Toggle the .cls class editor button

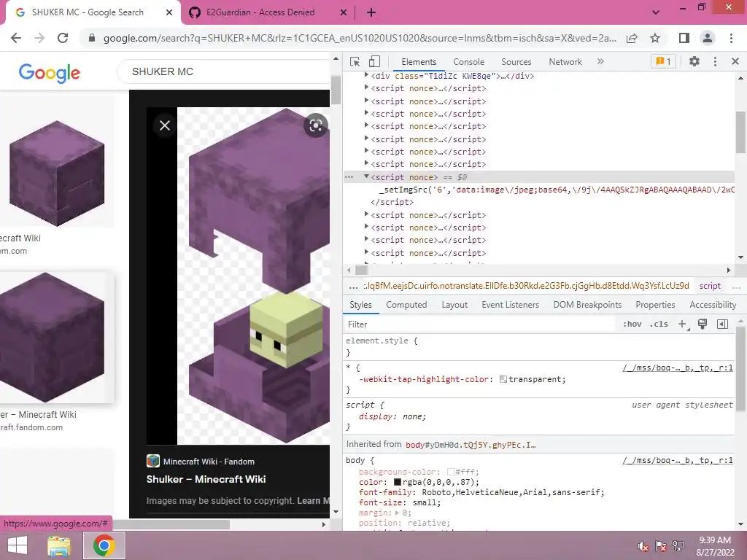click(x=659, y=324)
